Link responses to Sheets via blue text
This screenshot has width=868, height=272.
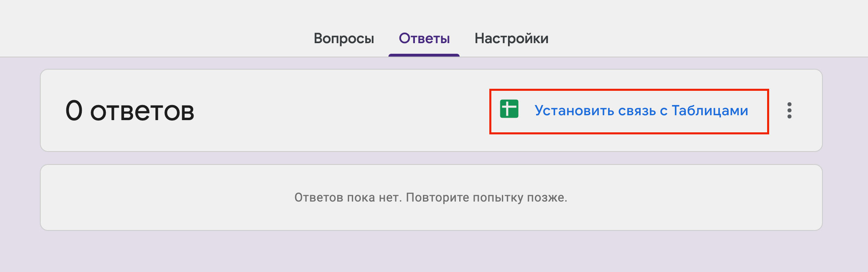(x=641, y=110)
